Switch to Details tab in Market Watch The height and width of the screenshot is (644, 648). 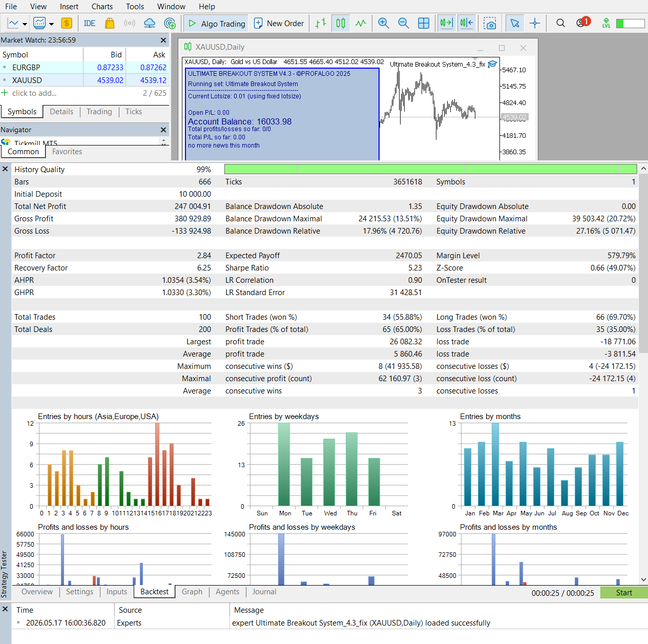click(x=61, y=112)
